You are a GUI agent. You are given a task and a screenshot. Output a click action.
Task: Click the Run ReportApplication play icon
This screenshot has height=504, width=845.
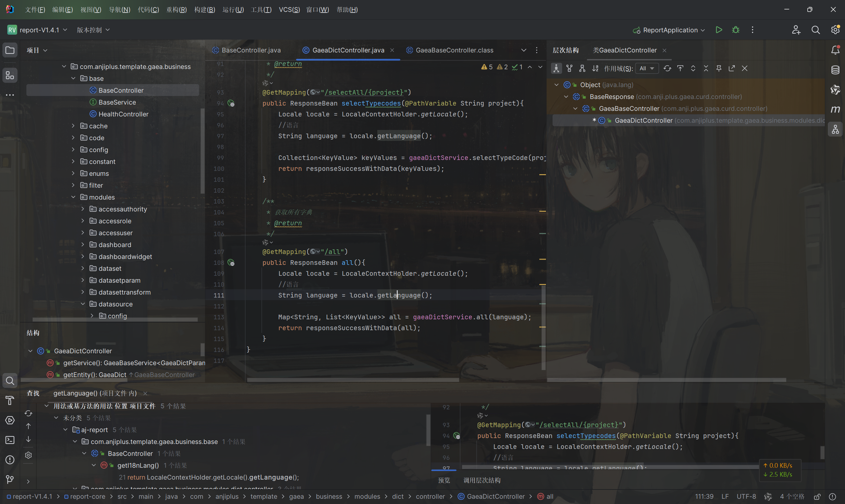719,30
